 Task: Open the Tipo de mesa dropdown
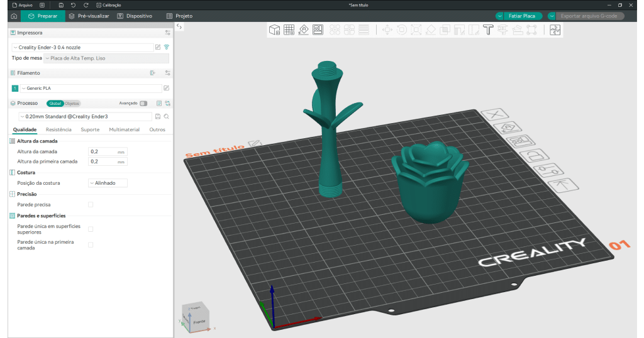[106, 58]
